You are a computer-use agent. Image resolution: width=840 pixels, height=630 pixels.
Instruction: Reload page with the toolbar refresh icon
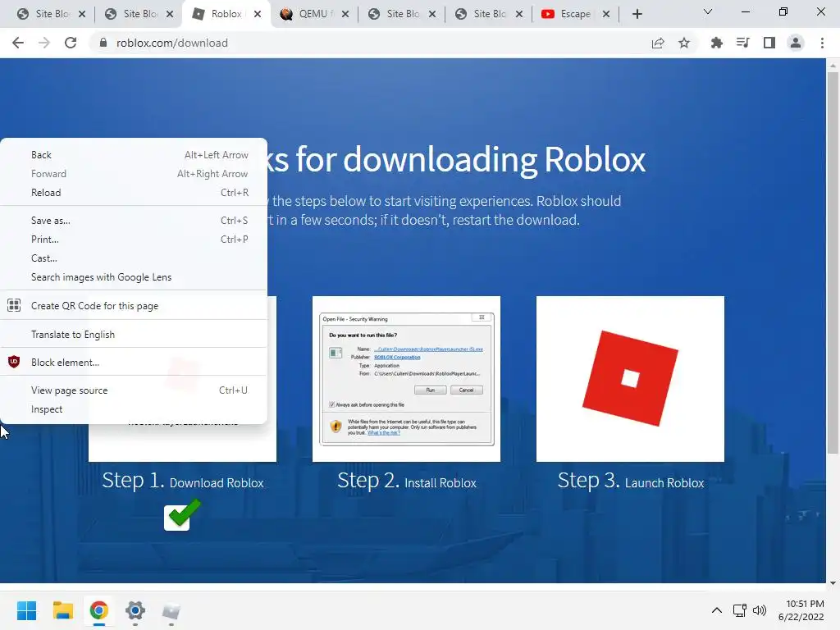point(71,43)
